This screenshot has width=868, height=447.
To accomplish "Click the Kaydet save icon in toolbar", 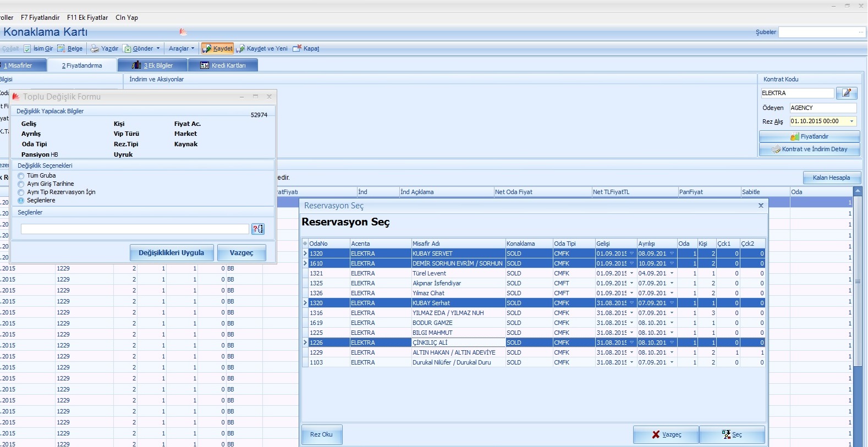I will [x=207, y=49].
